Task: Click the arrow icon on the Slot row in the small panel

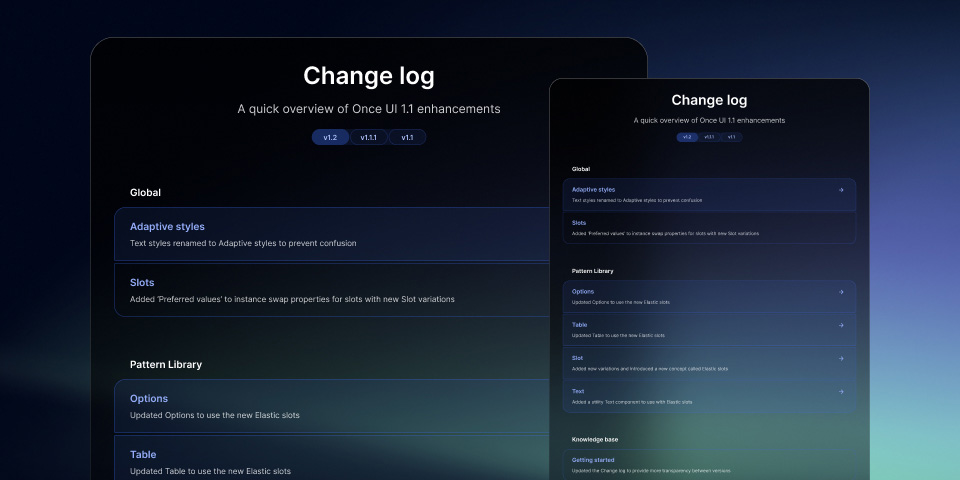Action: pos(841,358)
